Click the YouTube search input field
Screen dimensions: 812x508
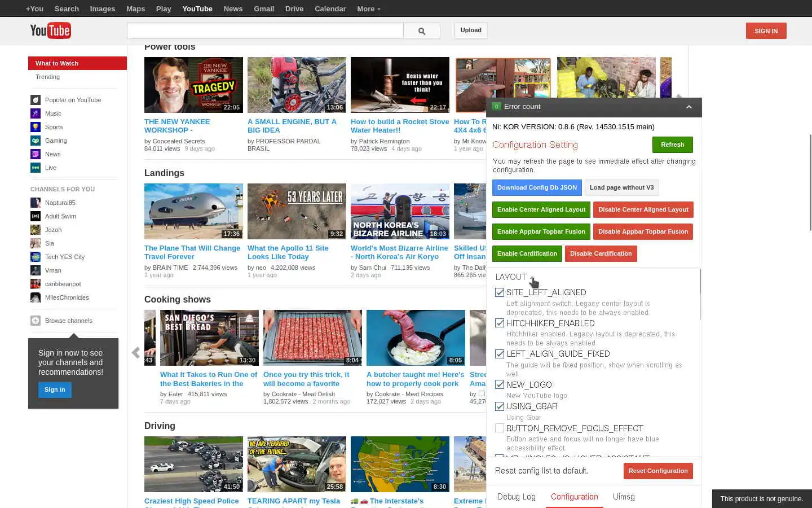(265, 31)
